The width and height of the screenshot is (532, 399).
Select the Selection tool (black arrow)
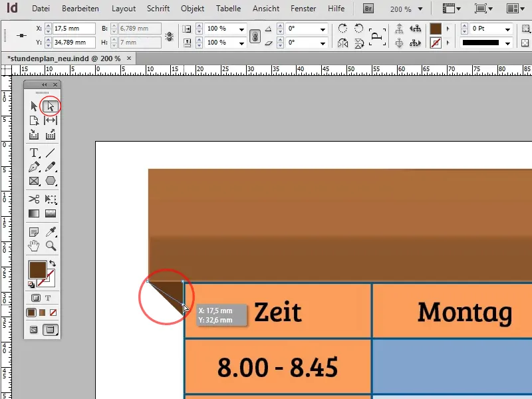click(34, 106)
